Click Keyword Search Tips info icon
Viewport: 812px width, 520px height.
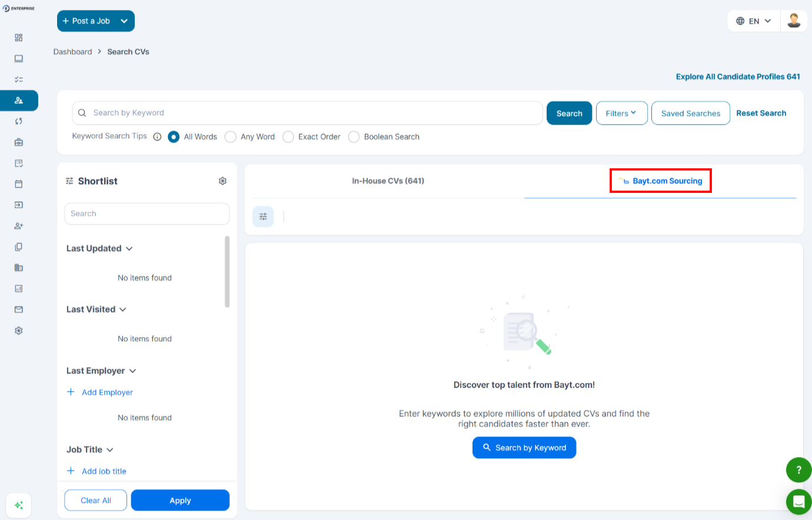click(x=157, y=136)
